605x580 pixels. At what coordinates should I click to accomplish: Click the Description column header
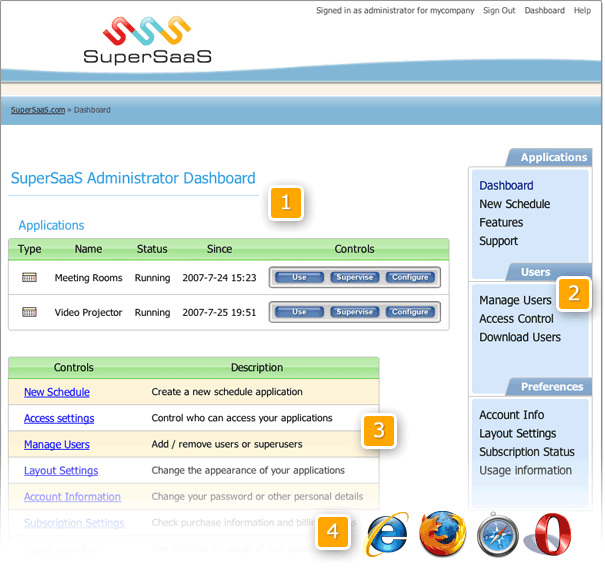coord(257,367)
